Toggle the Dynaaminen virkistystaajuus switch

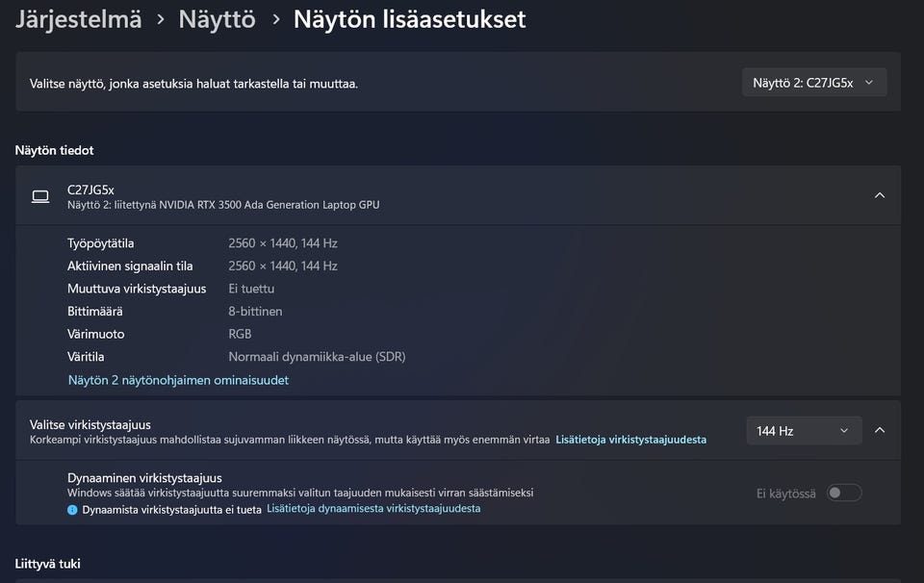[844, 493]
